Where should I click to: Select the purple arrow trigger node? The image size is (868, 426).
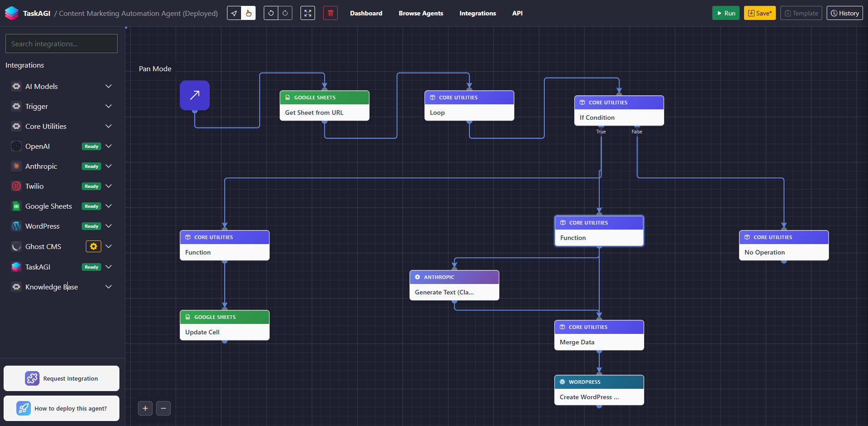pyautogui.click(x=195, y=95)
